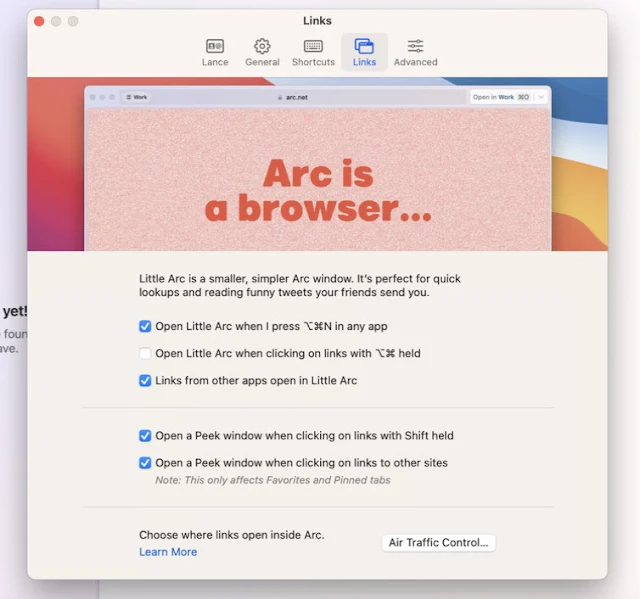
Task: Open the Lance profile preferences tab
Action: click(x=215, y=52)
